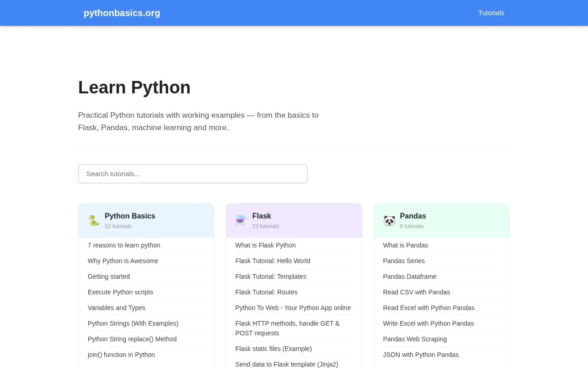Open the Python Basics category heading
The width and height of the screenshot is (588, 368).
click(130, 216)
